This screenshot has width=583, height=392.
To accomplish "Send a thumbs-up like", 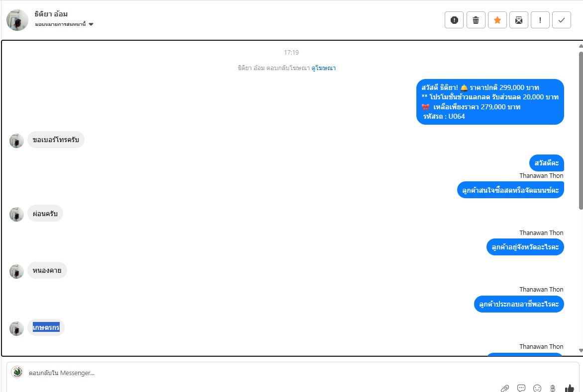I will [569, 389].
